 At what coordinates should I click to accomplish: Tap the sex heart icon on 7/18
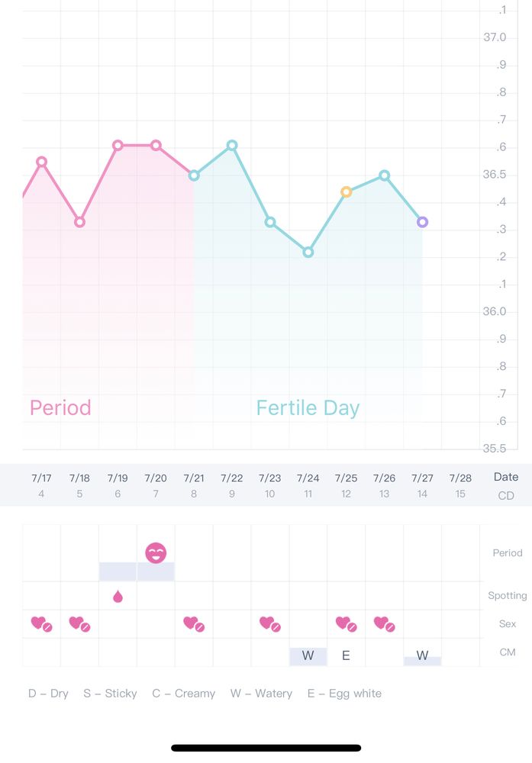tap(79, 624)
